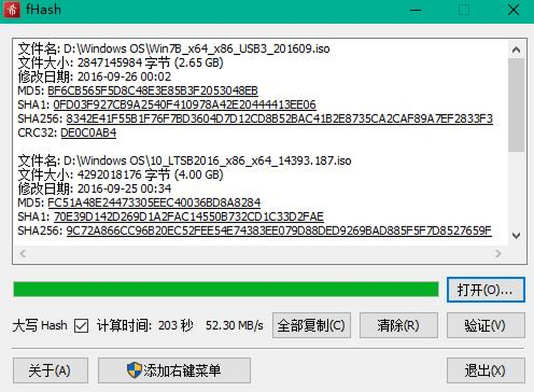Click the shield icon on context menu button
This screenshot has height=392, width=534.
(134, 370)
